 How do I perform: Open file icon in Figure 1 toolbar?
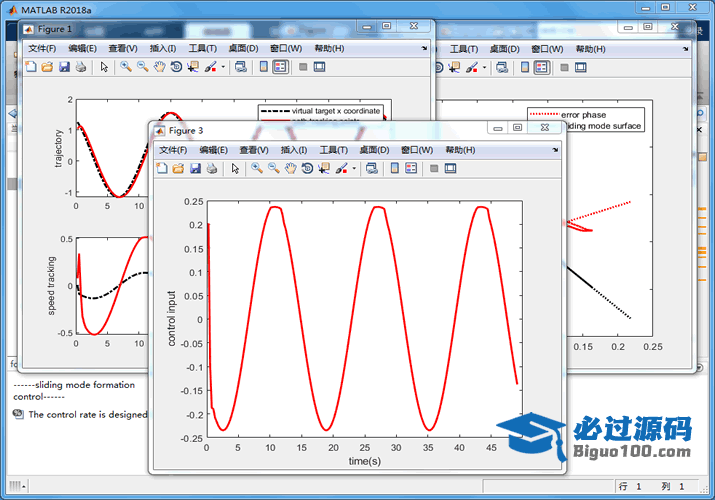click(x=47, y=67)
